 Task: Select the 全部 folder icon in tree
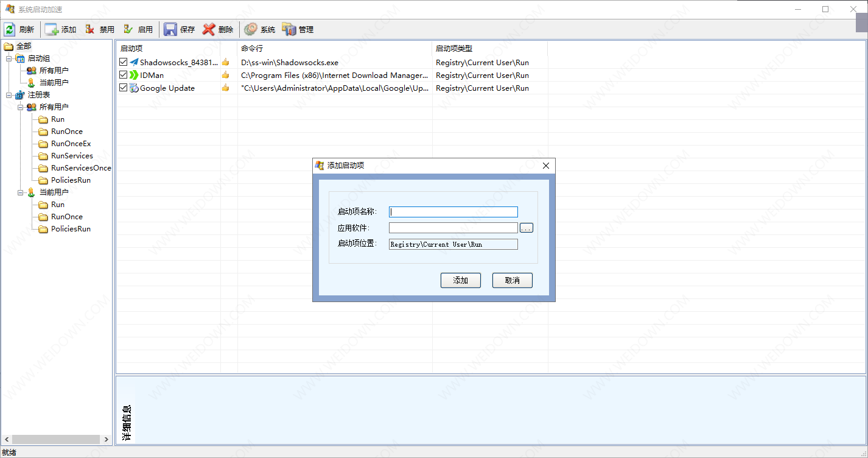point(9,46)
